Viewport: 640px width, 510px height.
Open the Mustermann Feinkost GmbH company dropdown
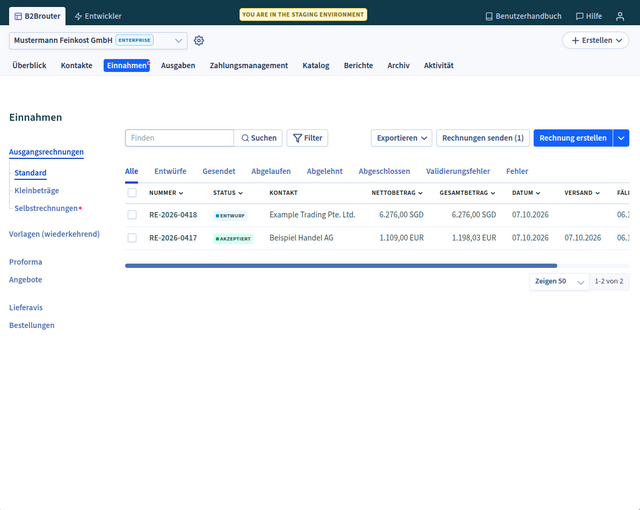[x=98, y=40]
